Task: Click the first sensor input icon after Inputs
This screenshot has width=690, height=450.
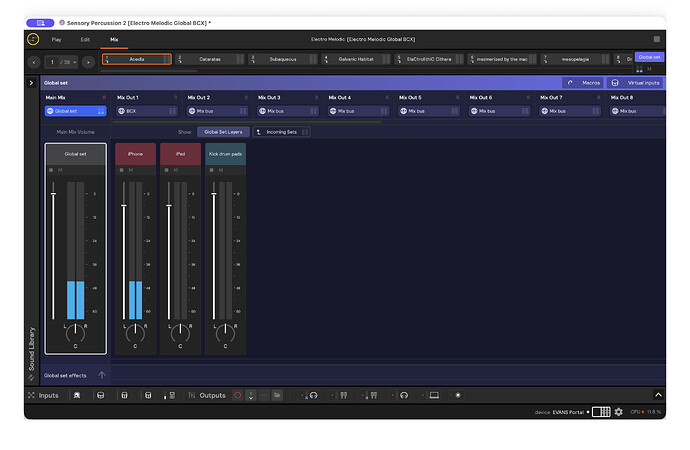Action: click(77, 395)
